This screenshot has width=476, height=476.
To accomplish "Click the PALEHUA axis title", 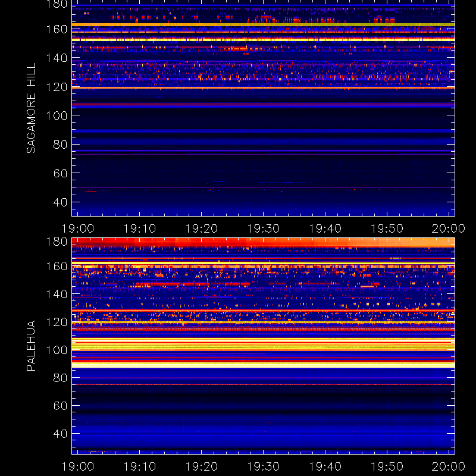I will click(x=31, y=346).
